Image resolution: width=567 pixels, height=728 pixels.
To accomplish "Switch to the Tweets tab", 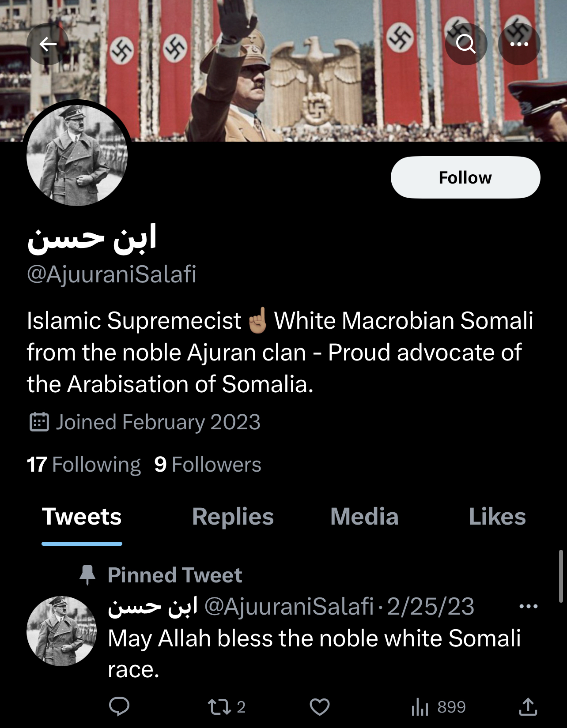I will (x=82, y=517).
